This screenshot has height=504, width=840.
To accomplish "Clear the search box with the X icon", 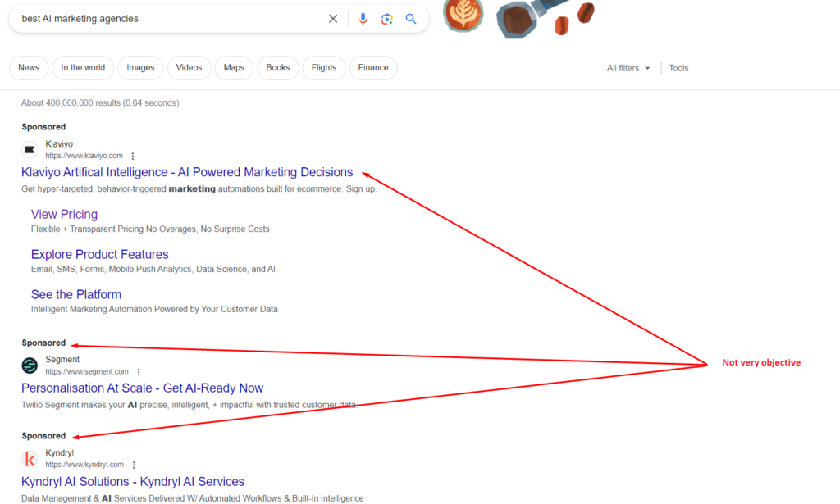I will pos(333,19).
